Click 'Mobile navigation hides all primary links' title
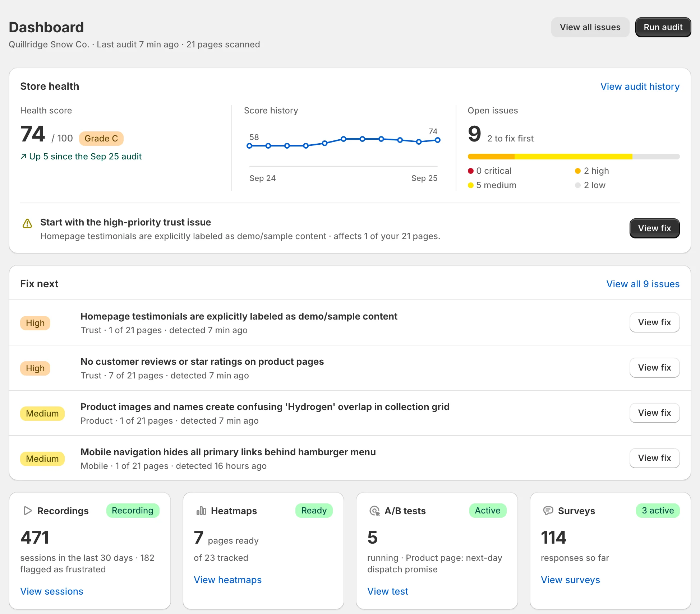The height and width of the screenshot is (614, 700). coord(228,452)
